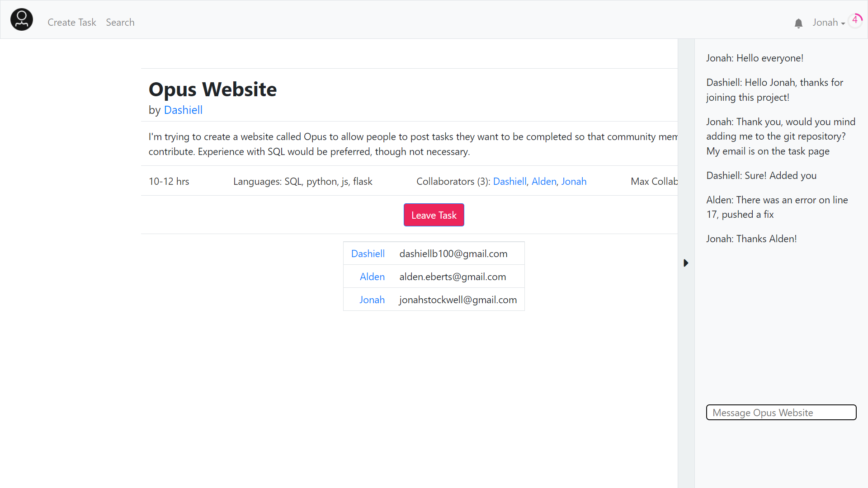The image size is (868, 488).
Task: Go to the Search page
Action: click(x=120, y=22)
